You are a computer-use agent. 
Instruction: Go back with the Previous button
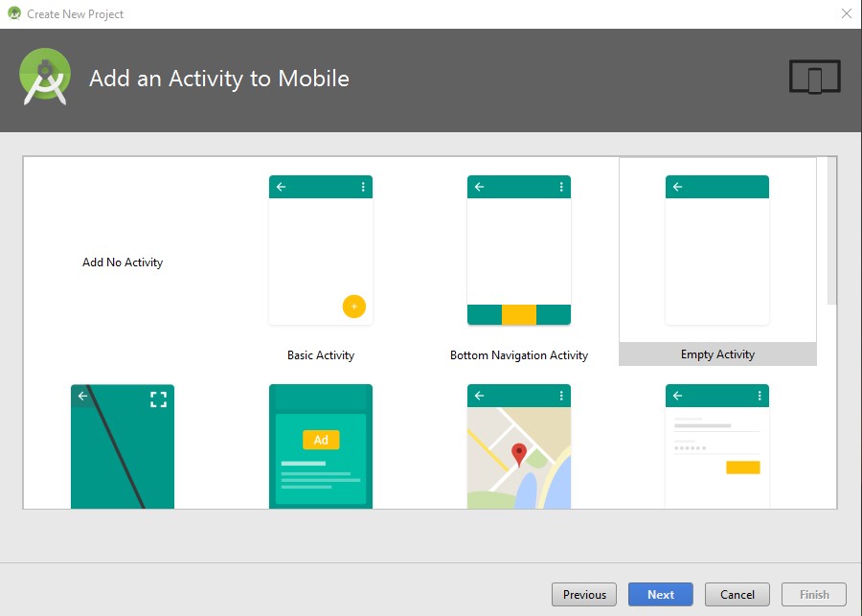tap(584, 595)
